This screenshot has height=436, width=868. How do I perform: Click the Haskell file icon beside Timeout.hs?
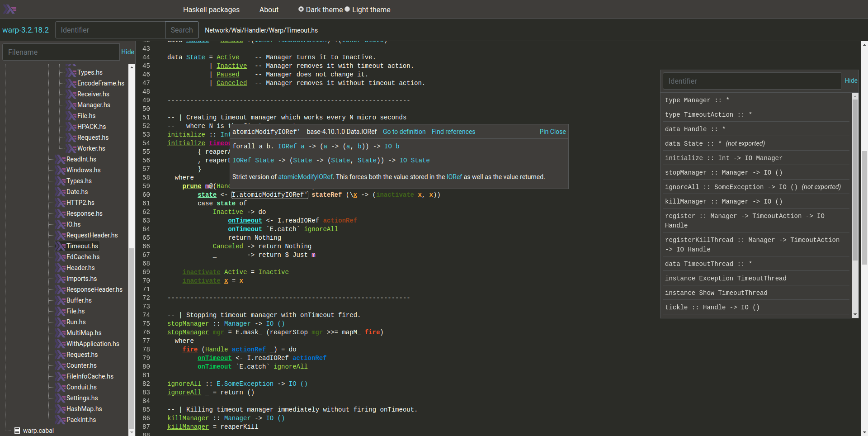pos(61,246)
